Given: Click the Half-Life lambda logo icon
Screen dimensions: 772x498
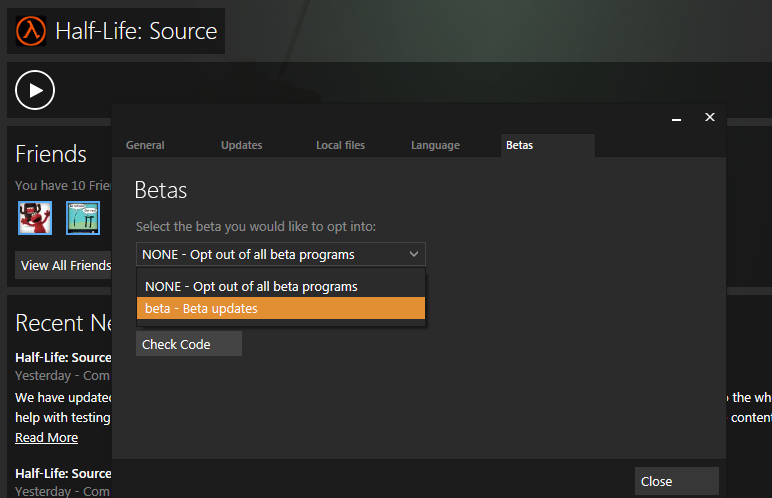Looking at the screenshot, I should [31, 31].
